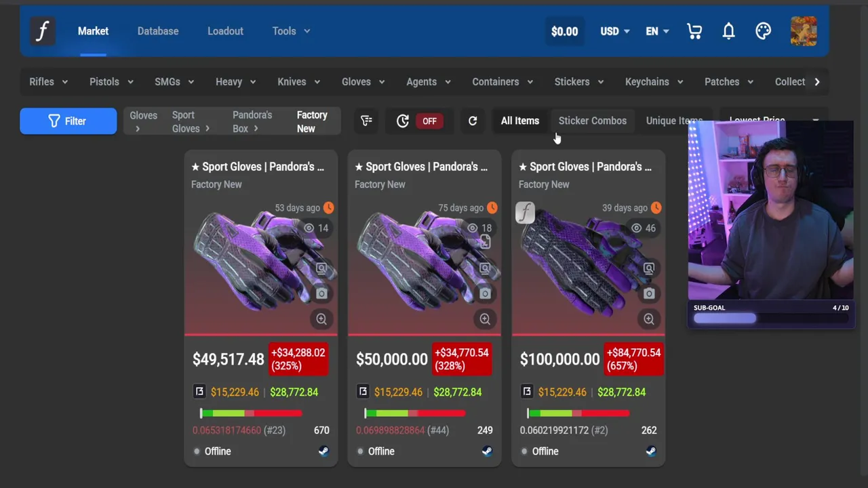Click the $0.00 balance button
The width and height of the screenshot is (868, 488).
coord(564,31)
